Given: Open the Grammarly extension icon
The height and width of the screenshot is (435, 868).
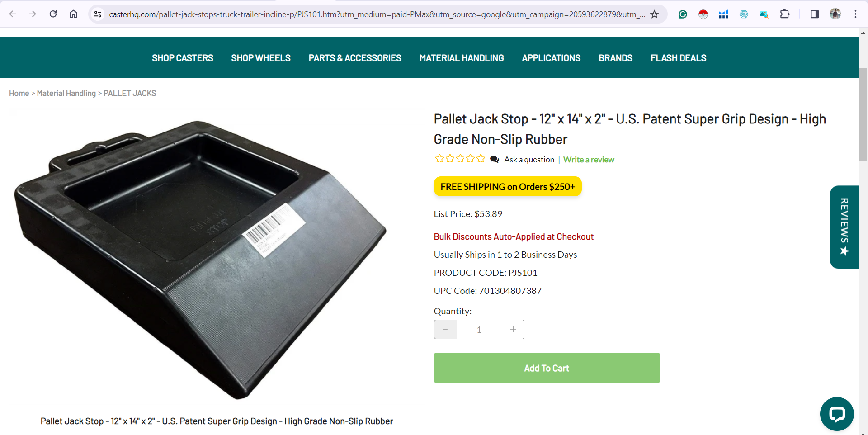Looking at the screenshot, I should pos(683,14).
